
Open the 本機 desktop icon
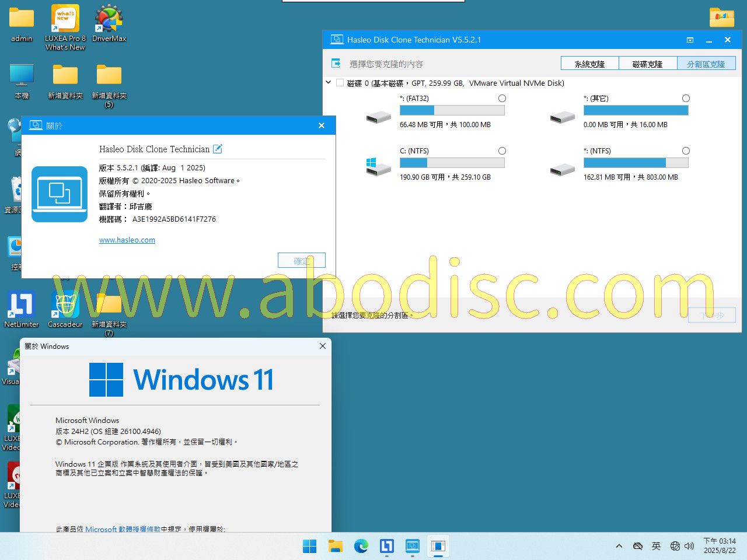pyautogui.click(x=22, y=81)
